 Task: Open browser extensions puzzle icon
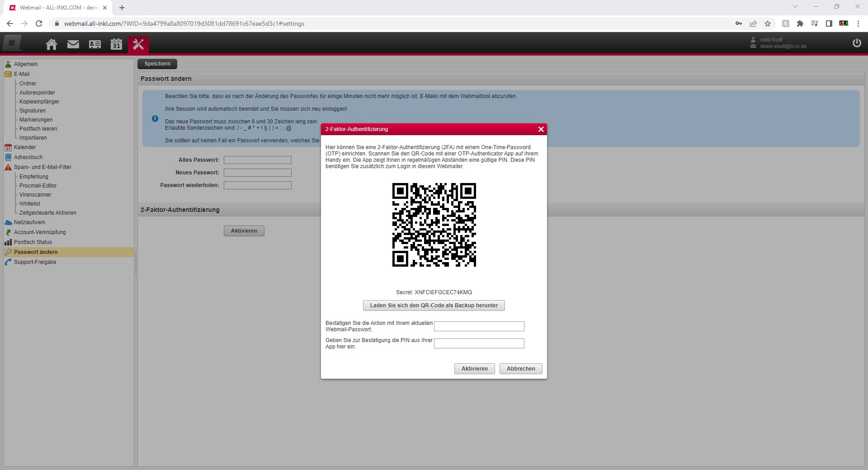(800, 23)
